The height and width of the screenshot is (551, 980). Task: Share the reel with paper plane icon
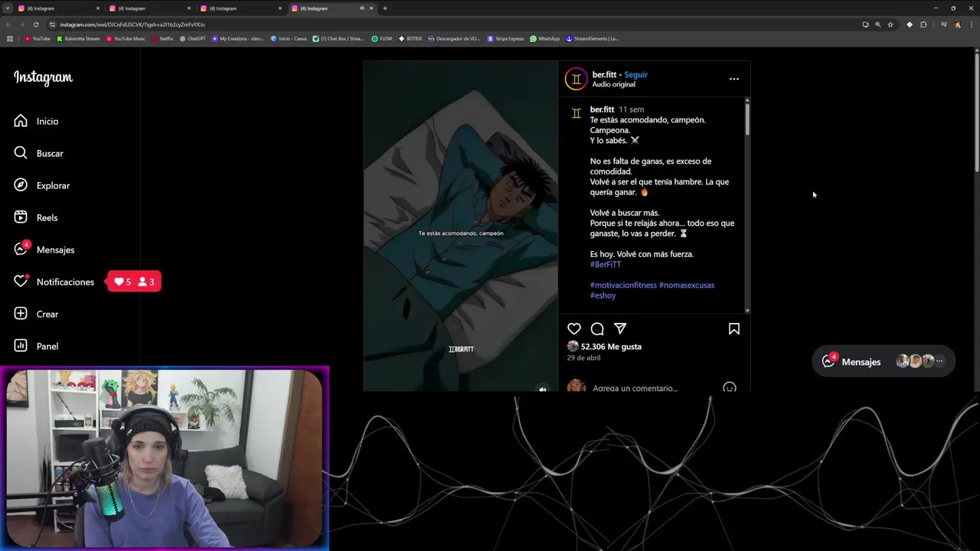[620, 328]
